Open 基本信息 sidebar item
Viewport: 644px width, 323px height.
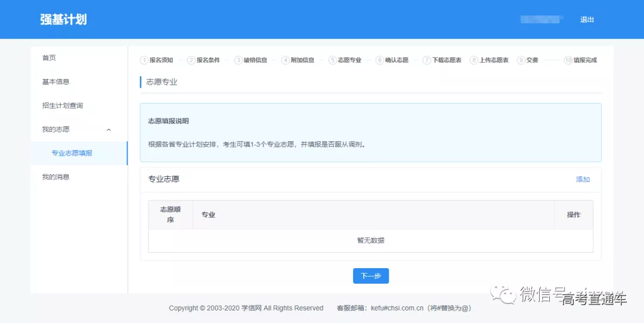coord(55,82)
